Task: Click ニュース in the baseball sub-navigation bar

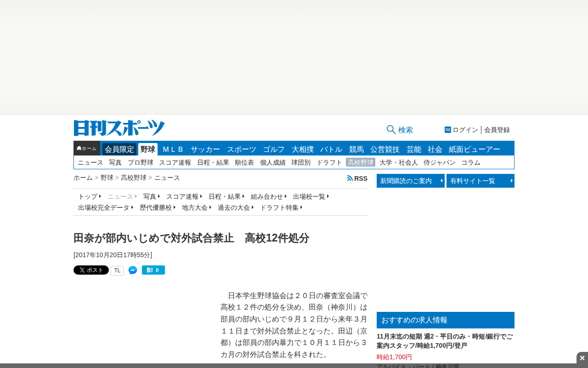Action: [90, 162]
